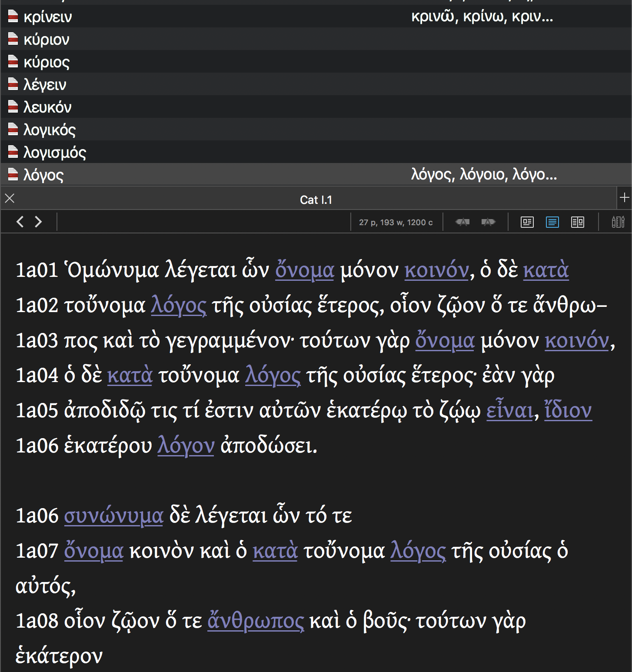This screenshot has width=632, height=672.
Task: Open the λογισμός item
Action: [x=55, y=152]
